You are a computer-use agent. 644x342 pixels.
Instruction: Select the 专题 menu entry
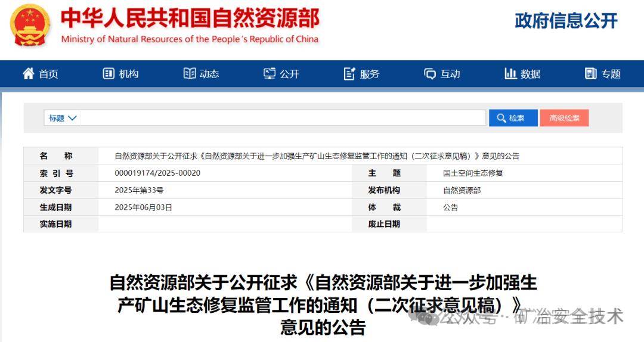[x=603, y=74]
